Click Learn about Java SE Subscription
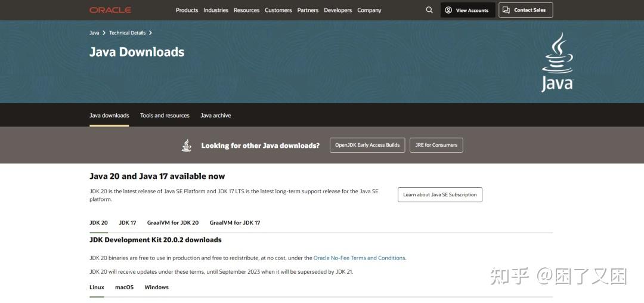 pyautogui.click(x=439, y=194)
